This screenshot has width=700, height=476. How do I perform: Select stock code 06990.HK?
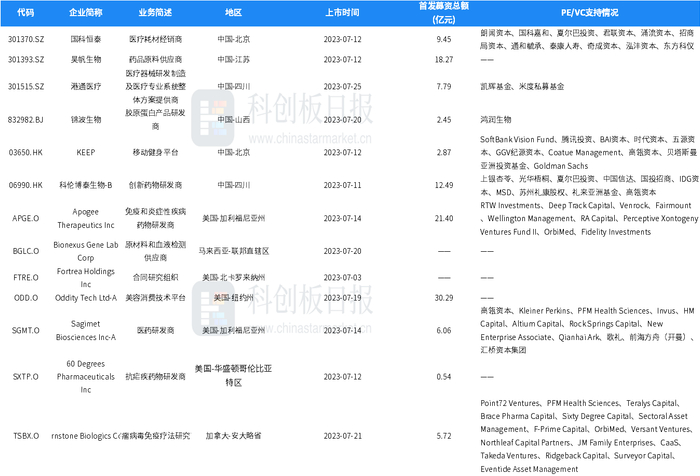(x=26, y=185)
